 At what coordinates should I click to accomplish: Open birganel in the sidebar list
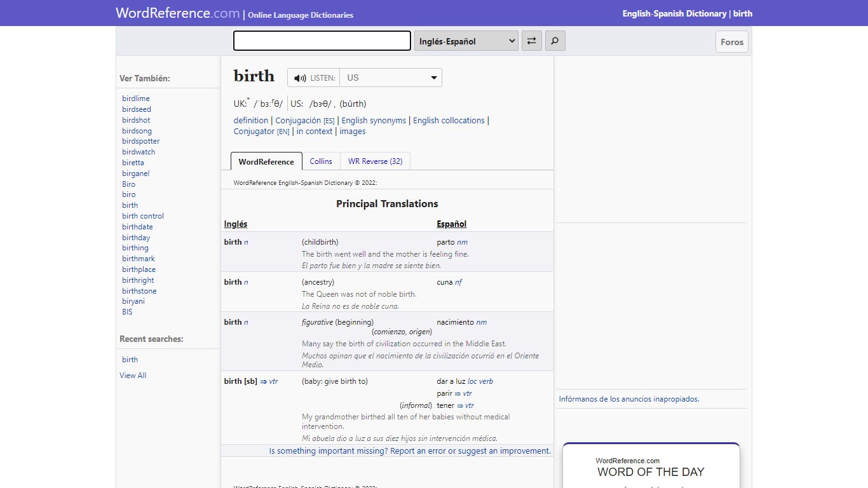pyautogui.click(x=136, y=173)
